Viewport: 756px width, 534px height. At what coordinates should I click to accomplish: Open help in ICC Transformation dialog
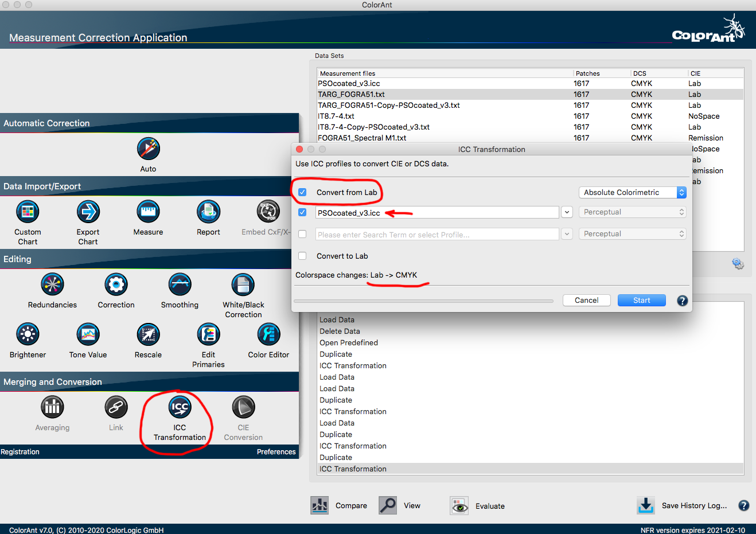pyautogui.click(x=682, y=301)
